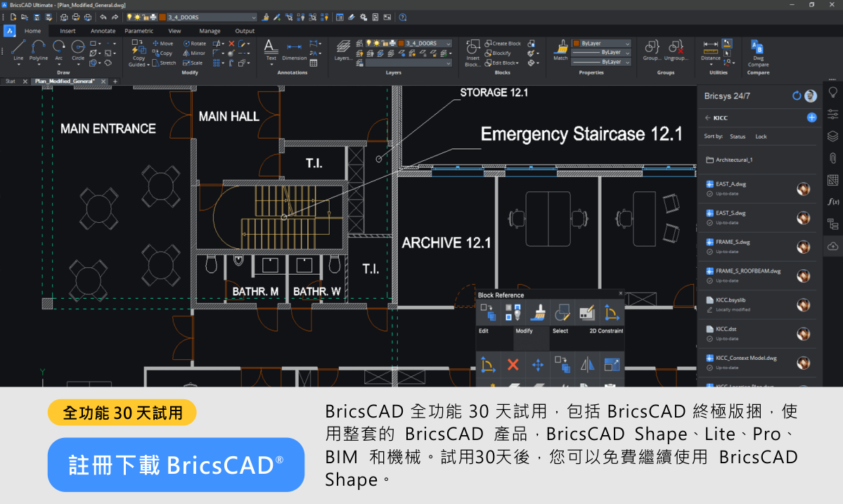Sort Bricsys files by Status
This screenshot has height=504, width=843.
click(x=738, y=136)
